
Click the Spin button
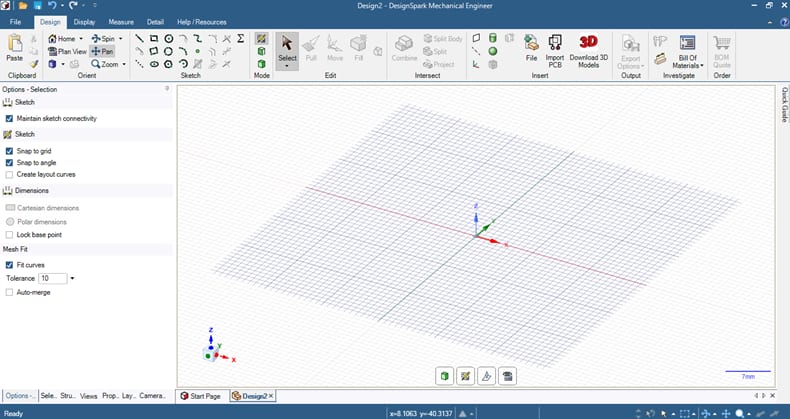click(103, 39)
